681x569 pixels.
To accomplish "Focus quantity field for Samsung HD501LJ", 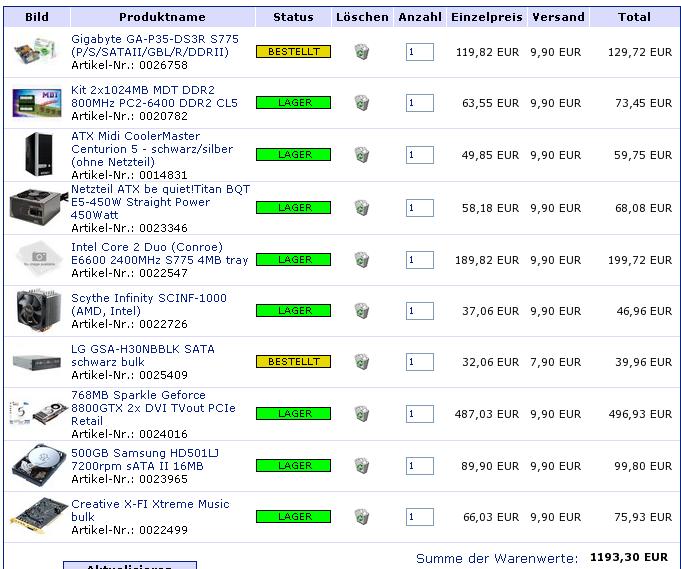I will pyautogui.click(x=420, y=466).
